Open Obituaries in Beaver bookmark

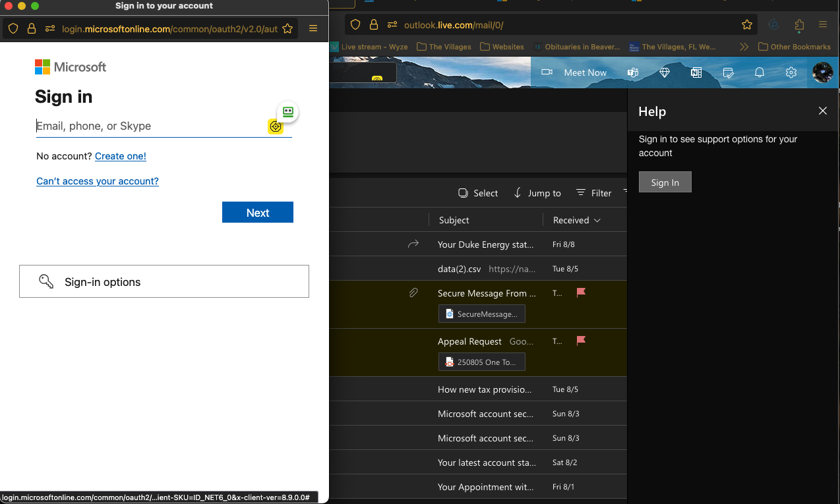pyautogui.click(x=576, y=47)
